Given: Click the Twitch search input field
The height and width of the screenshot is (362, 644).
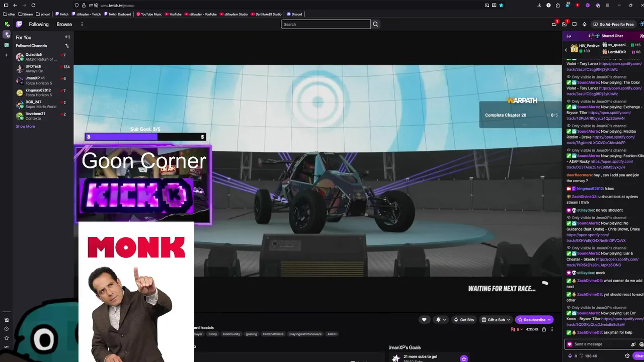Looking at the screenshot, I should coord(326,24).
